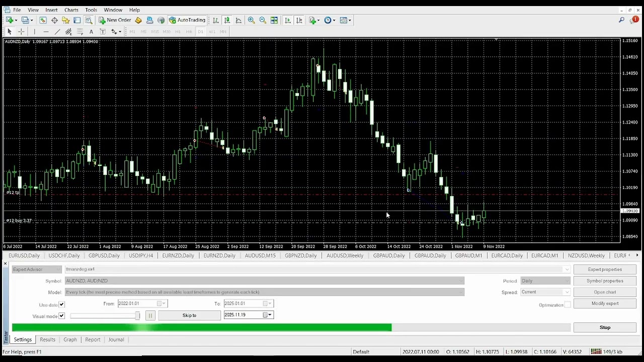Select the Crosshair tool

(x=21, y=32)
